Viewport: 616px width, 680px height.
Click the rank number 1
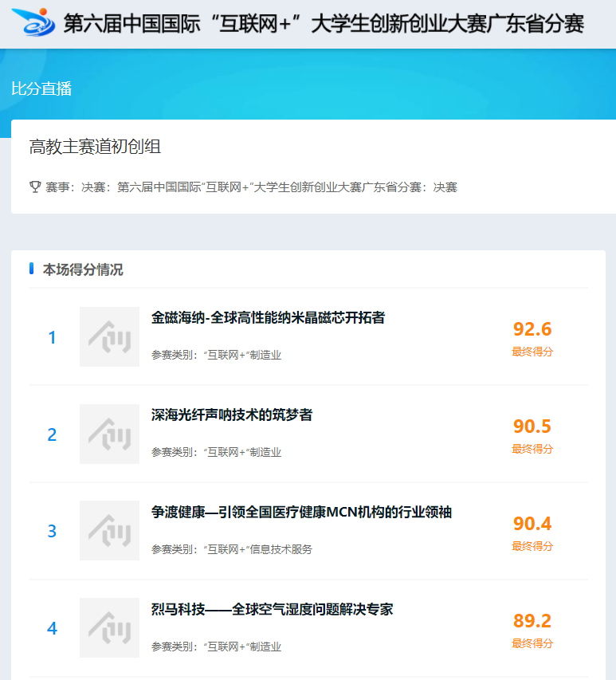coord(53,338)
